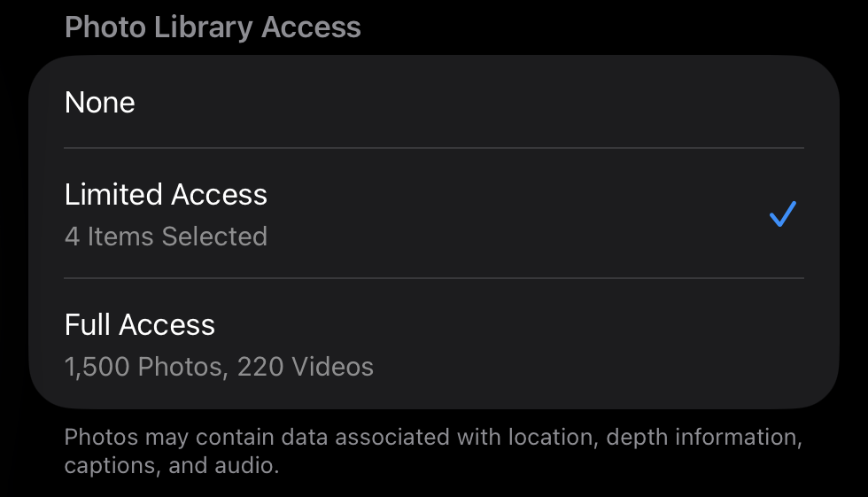
Task: Click the divider between Limited and Full Access
Action: coord(434,278)
